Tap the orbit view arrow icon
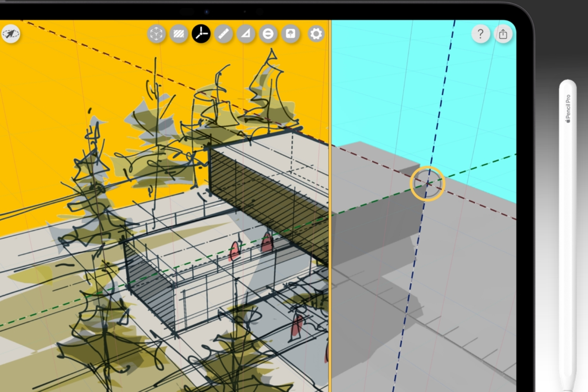This screenshot has height=392, width=588. [11, 34]
